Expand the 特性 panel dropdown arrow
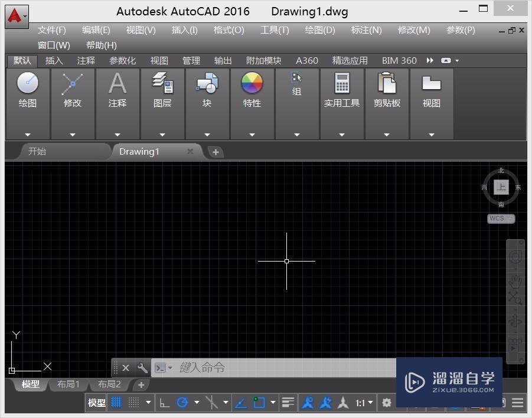This screenshot has height=418, width=532. click(x=252, y=135)
